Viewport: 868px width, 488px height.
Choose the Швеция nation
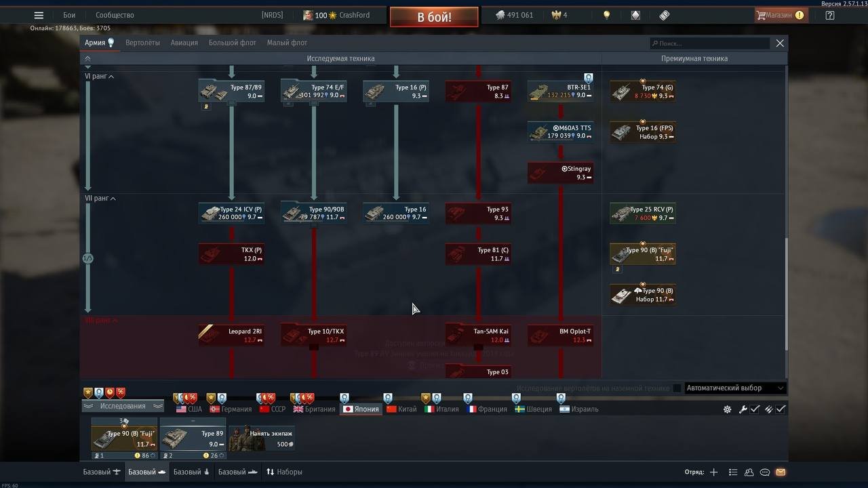(x=534, y=409)
